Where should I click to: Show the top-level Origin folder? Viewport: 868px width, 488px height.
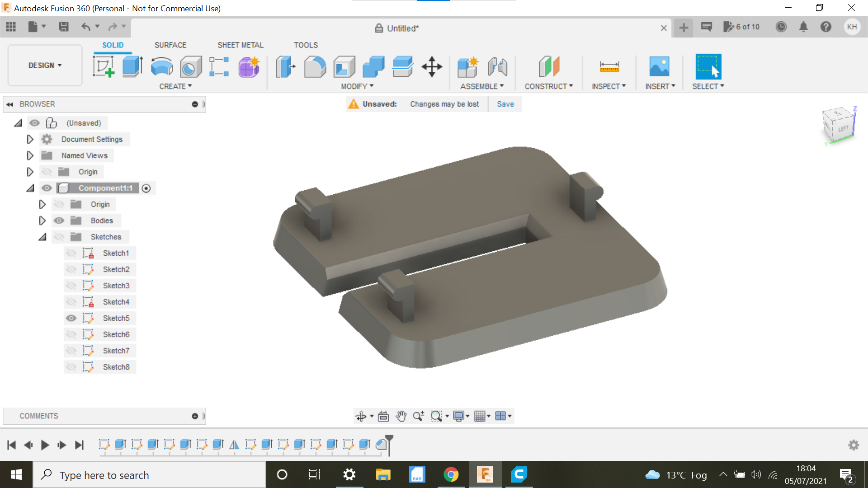pyautogui.click(x=47, y=172)
